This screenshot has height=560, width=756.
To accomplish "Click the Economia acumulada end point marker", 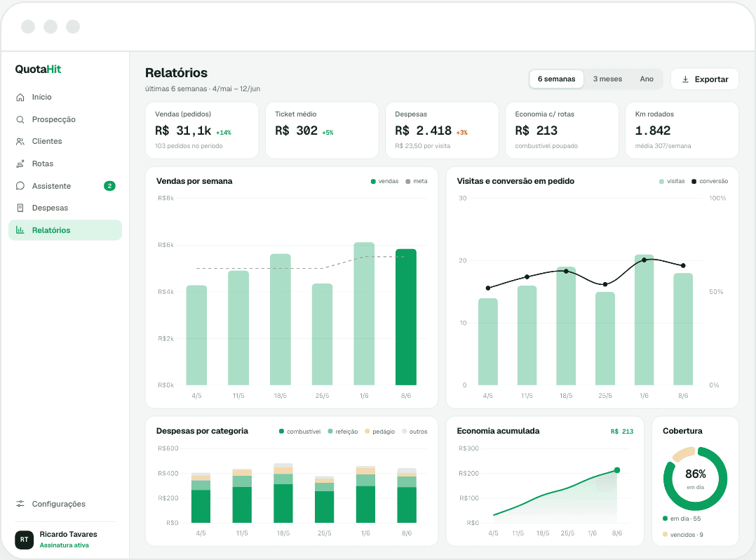I will (x=617, y=470).
